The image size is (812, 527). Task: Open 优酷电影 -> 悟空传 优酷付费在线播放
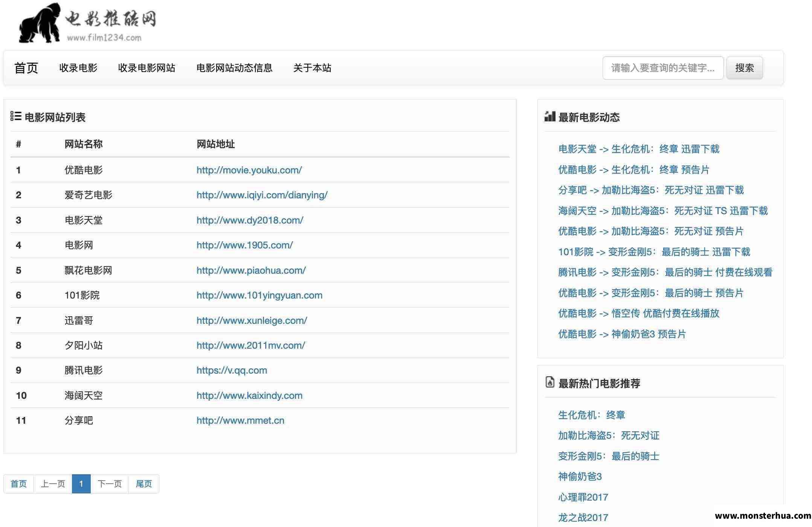[x=639, y=313]
